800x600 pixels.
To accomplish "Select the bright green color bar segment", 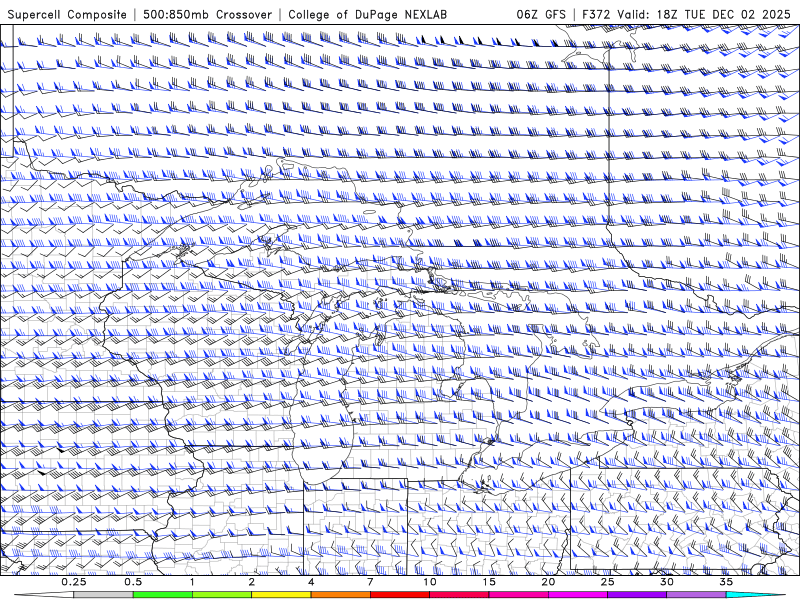I will 163,595.
